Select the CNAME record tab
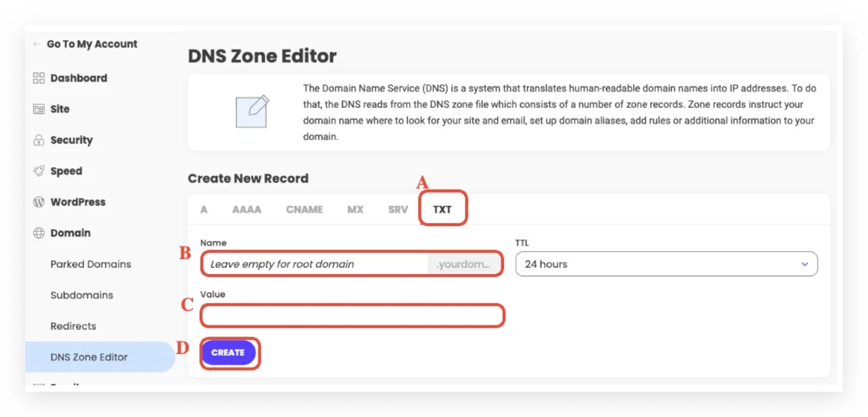The image size is (868, 417). (x=304, y=210)
